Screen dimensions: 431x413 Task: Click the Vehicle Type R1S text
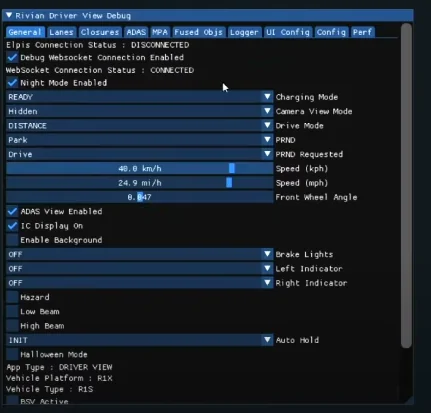tap(50, 389)
